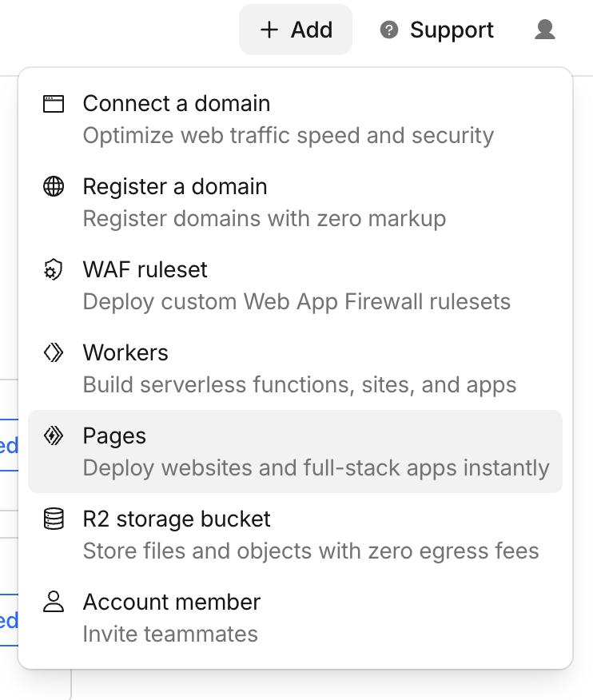Open the user profile account icon
Image resolution: width=593 pixels, height=700 pixels.
tap(544, 30)
